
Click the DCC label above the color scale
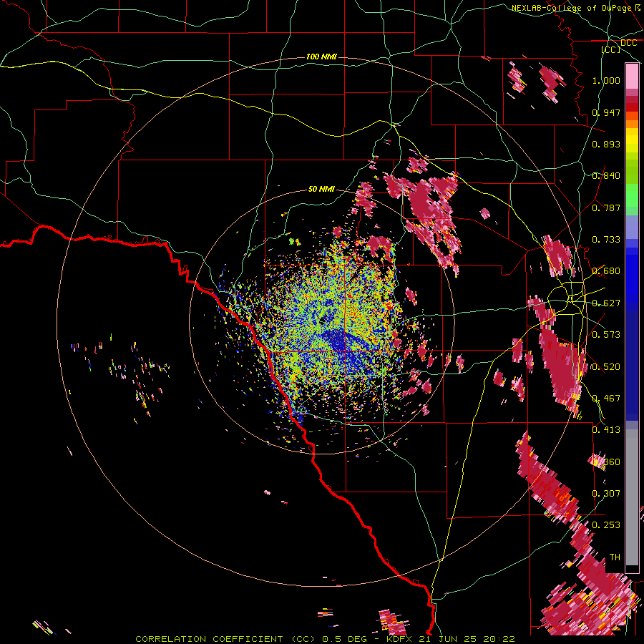628,43
